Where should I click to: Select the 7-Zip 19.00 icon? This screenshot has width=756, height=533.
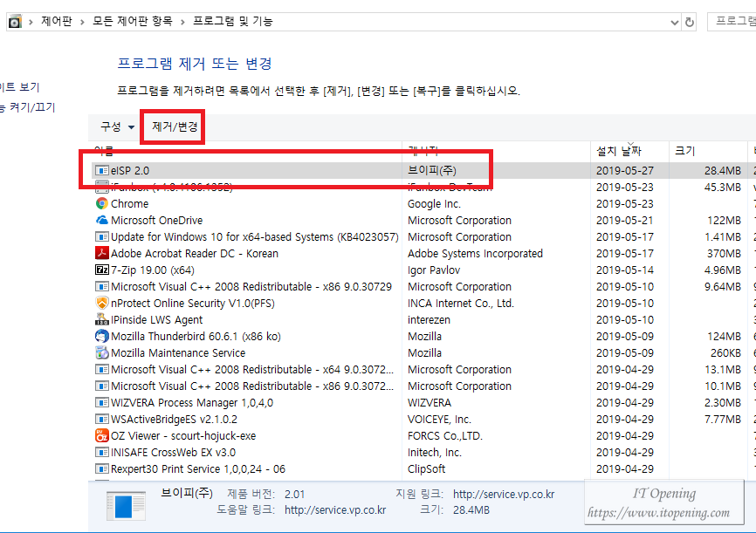coord(101,270)
